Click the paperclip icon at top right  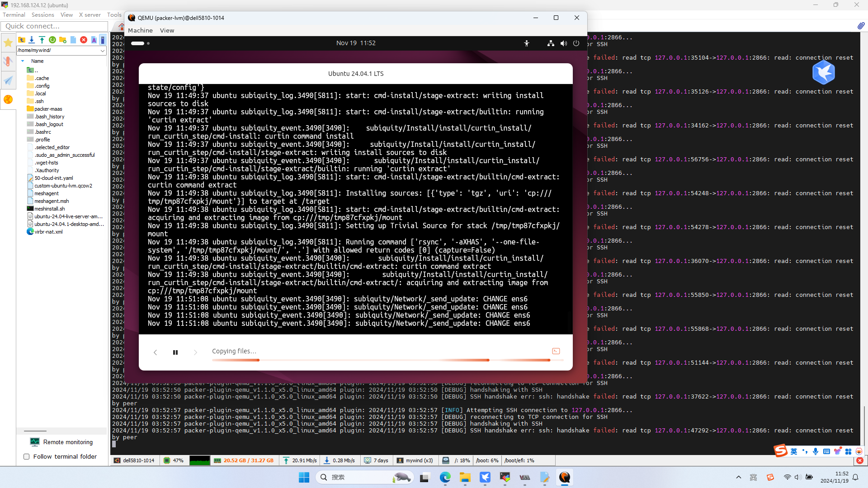(x=861, y=26)
